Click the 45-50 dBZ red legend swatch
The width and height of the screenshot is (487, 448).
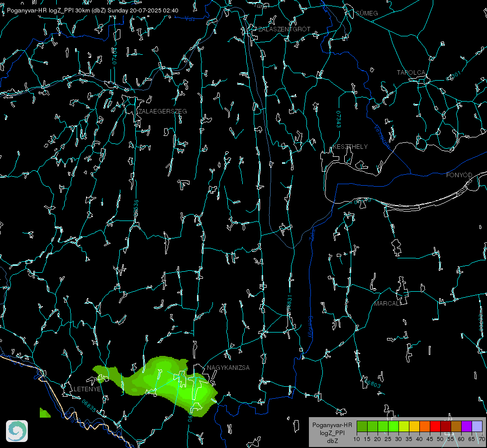(435, 426)
